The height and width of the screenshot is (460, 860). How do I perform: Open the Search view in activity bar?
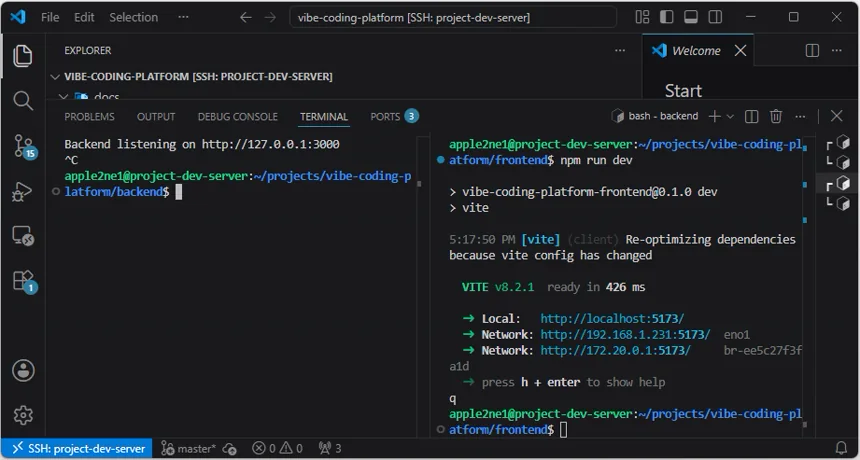tap(22, 101)
